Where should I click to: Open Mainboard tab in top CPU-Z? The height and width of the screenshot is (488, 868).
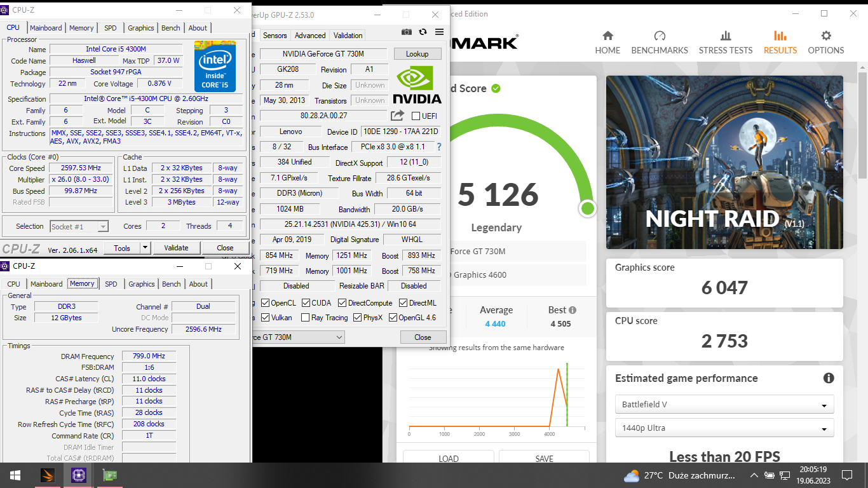[46, 28]
